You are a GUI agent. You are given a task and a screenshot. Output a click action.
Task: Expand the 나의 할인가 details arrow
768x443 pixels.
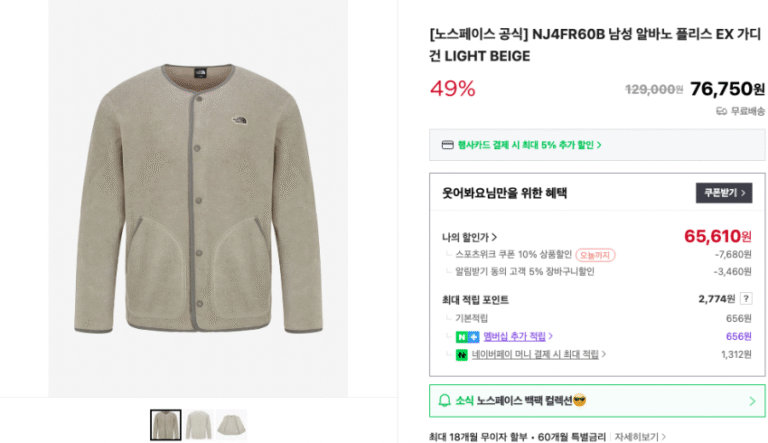click(494, 237)
